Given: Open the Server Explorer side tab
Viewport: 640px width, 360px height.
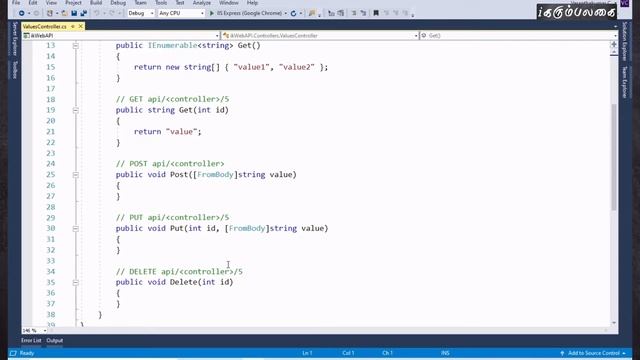Looking at the screenshot, I should [x=15, y=39].
